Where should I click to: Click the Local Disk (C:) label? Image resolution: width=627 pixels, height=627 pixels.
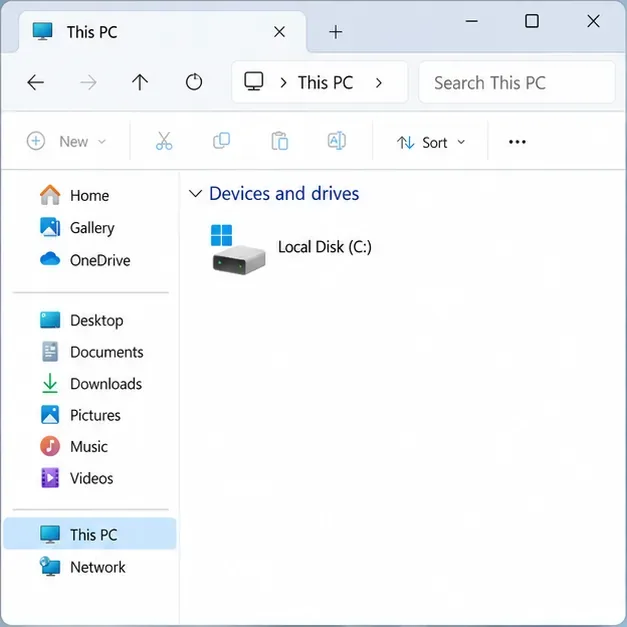325,247
